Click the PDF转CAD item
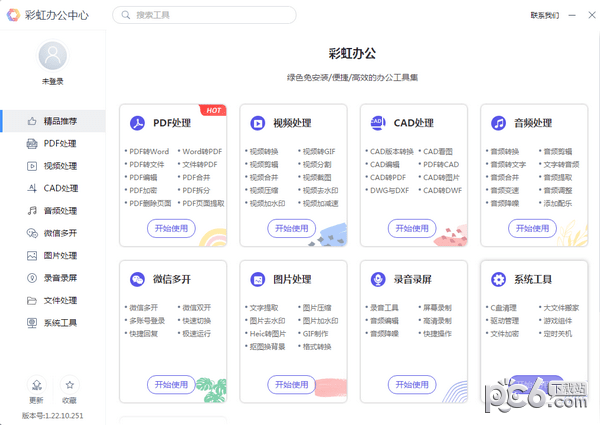 pyautogui.click(x=441, y=164)
